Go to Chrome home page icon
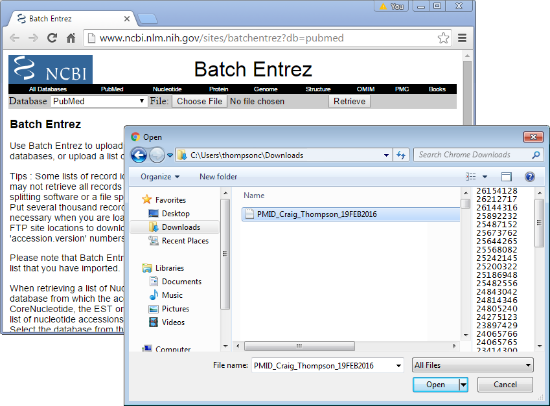Screen dimensions: 550x406 [71, 38]
